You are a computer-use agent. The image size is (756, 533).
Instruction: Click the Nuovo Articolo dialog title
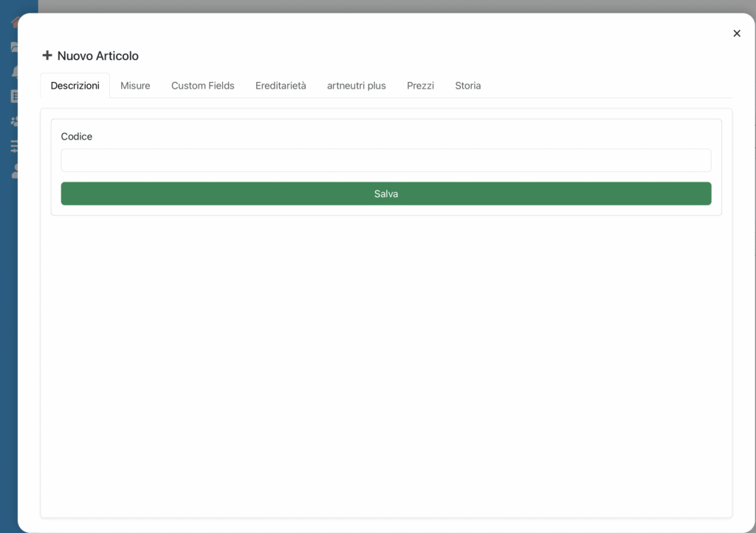click(97, 56)
